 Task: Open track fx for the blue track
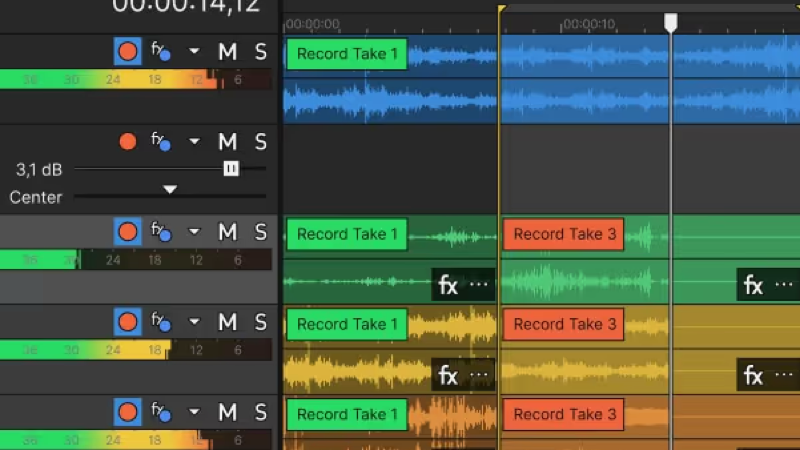click(x=161, y=52)
